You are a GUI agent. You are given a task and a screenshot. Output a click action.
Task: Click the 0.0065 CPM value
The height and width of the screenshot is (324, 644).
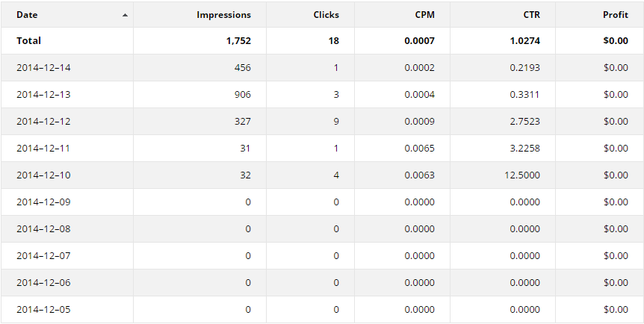(x=419, y=149)
